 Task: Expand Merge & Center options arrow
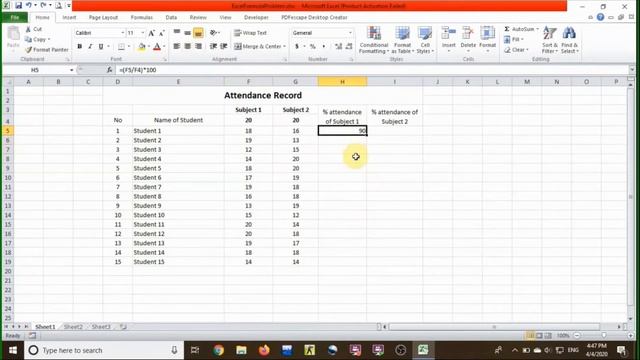[x=284, y=47]
